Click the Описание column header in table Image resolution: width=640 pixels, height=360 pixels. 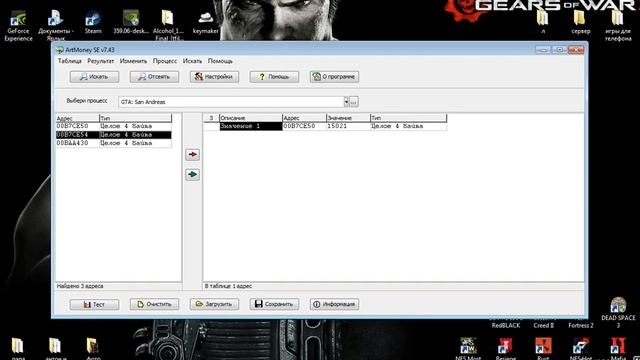(x=251, y=118)
